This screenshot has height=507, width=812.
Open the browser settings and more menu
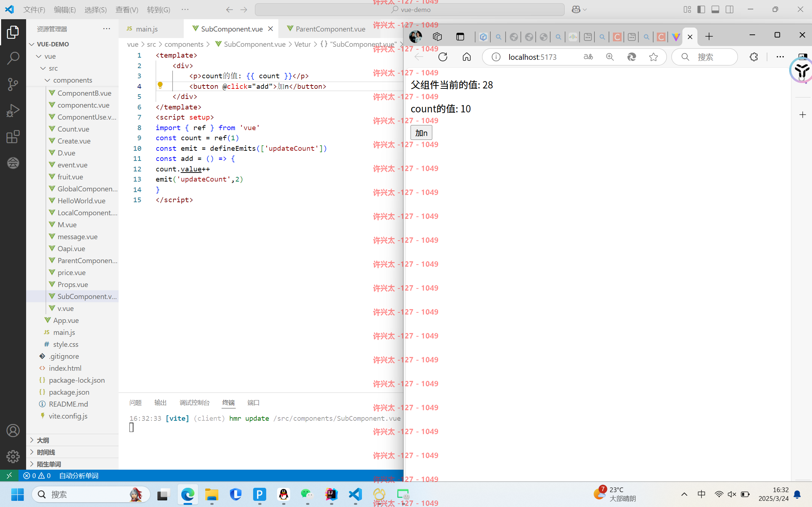tap(780, 57)
